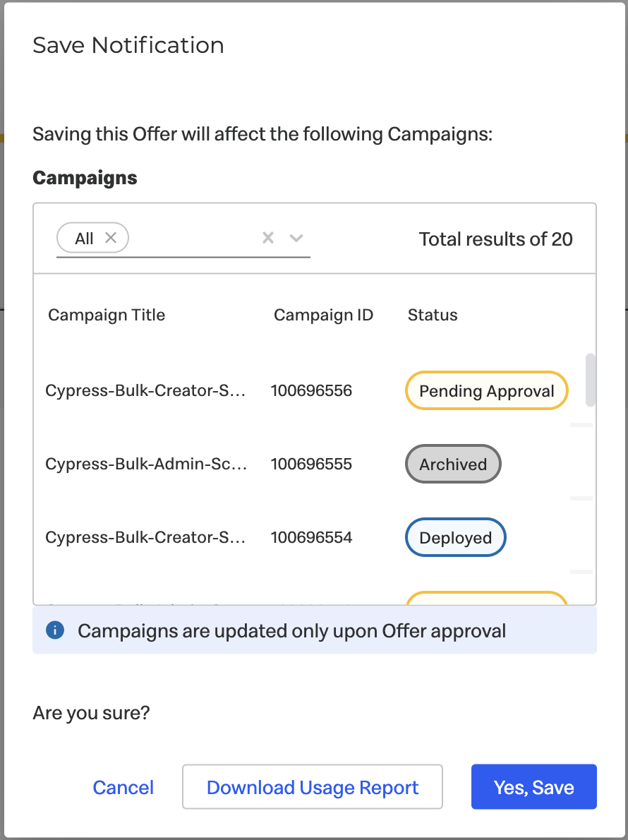Click Download Usage Report button

(313, 786)
